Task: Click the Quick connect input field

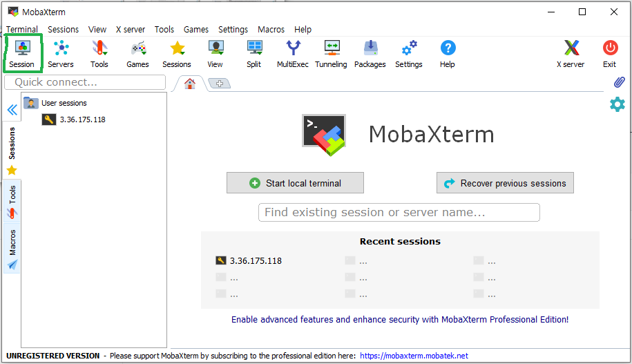Action: point(85,82)
